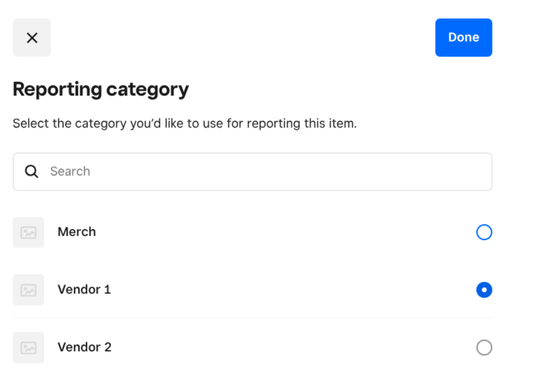Focus the category Search field
Screen dimensions: 542x385
click(x=252, y=171)
